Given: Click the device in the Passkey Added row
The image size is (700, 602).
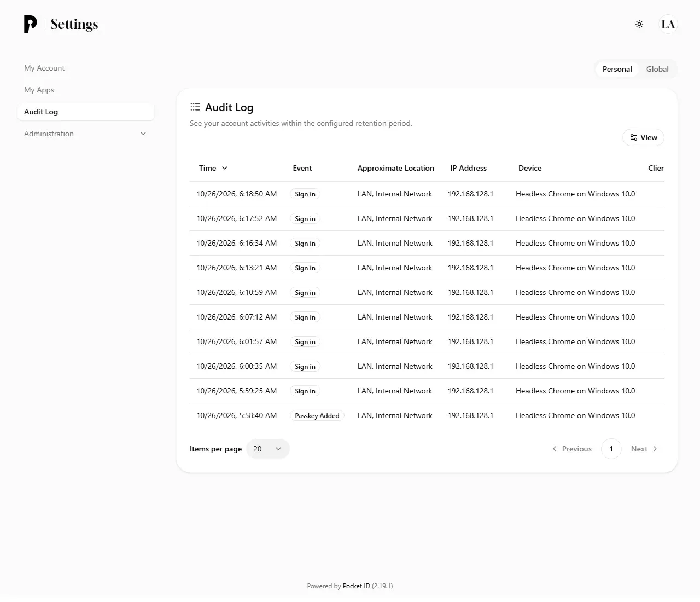Looking at the screenshot, I should tap(575, 415).
